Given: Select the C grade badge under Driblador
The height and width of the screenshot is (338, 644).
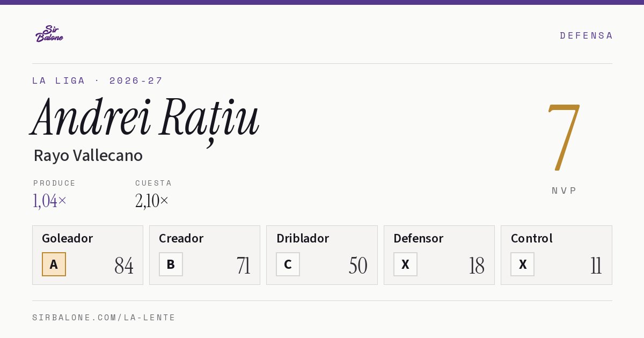Looking at the screenshot, I should coord(288,264).
